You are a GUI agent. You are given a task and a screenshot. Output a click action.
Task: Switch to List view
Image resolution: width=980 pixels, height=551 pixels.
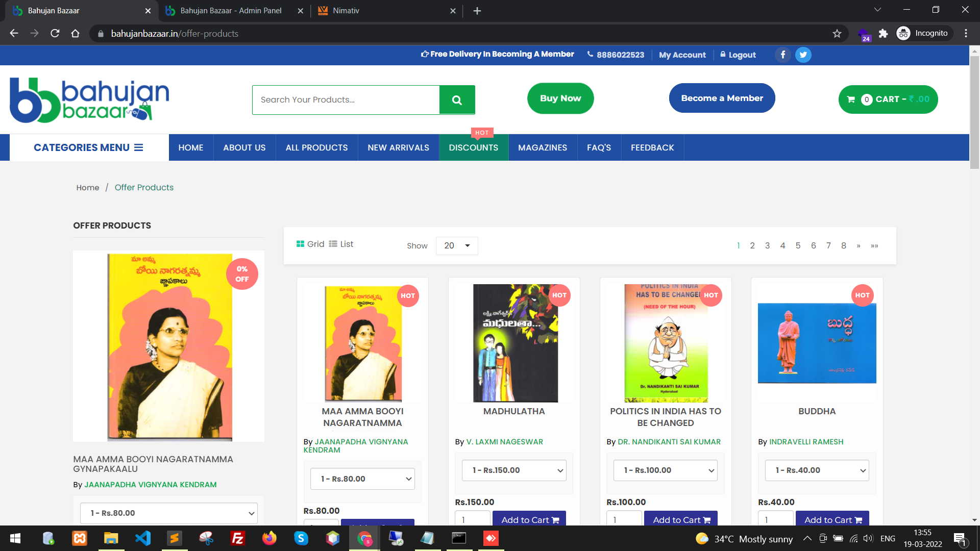coord(341,244)
